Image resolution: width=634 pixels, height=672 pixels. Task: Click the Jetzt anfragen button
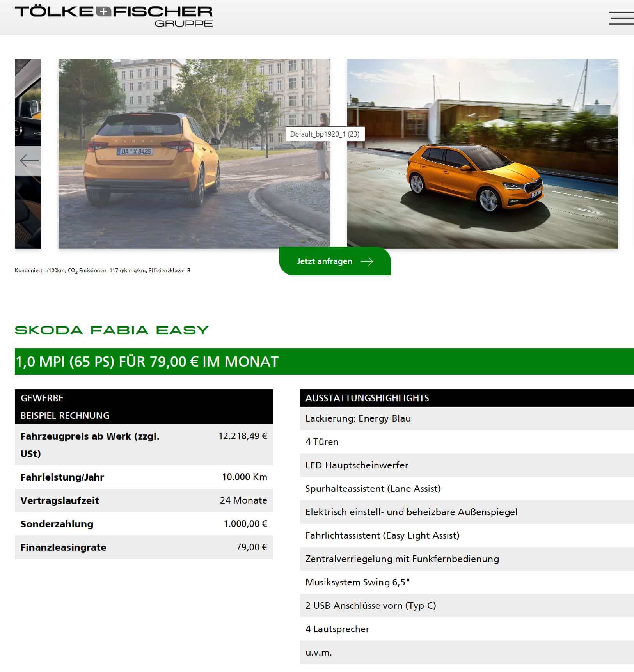[x=335, y=261]
